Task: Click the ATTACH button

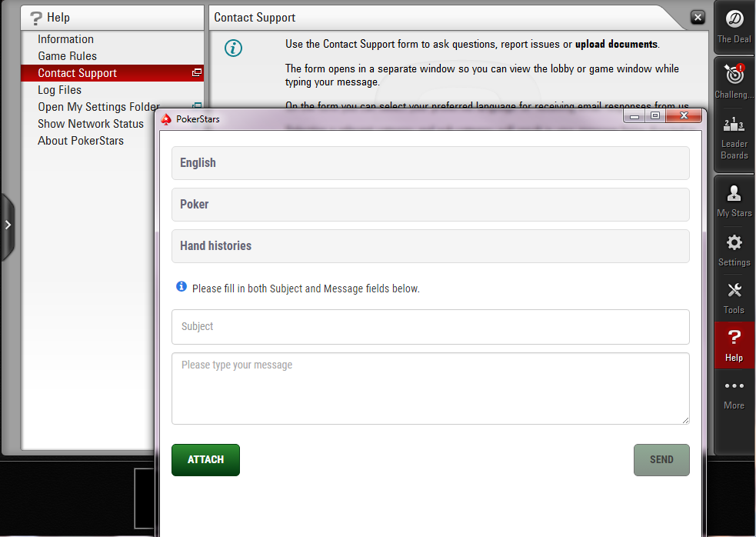Action: pos(205,460)
